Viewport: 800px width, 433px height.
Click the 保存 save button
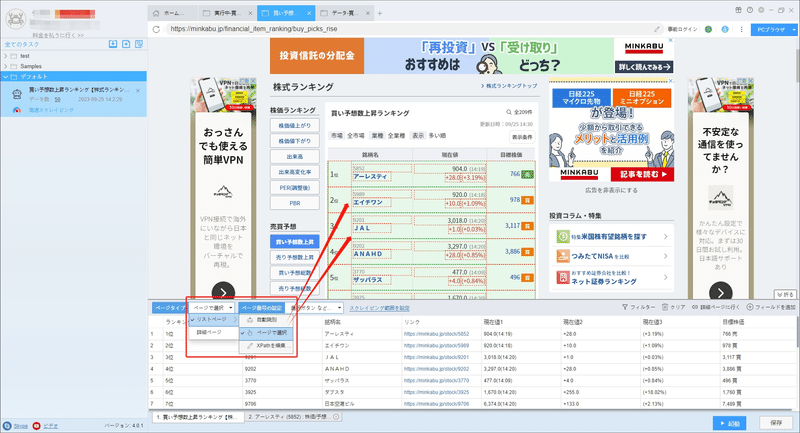pyautogui.click(x=776, y=423)
